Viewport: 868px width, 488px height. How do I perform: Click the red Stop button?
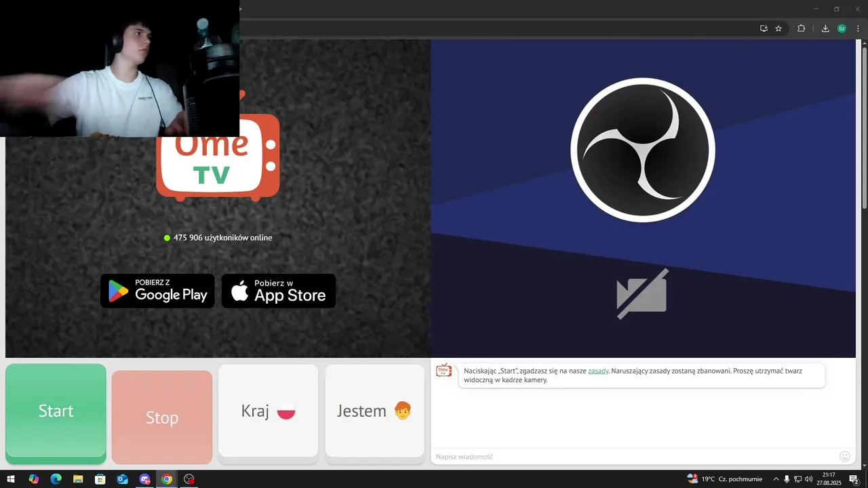[162, 418]
